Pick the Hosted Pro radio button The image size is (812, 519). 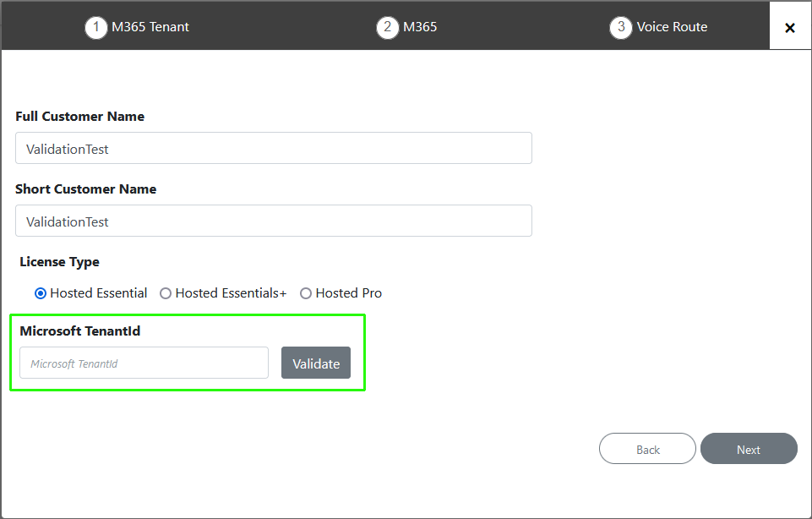[x=306, y=293]
